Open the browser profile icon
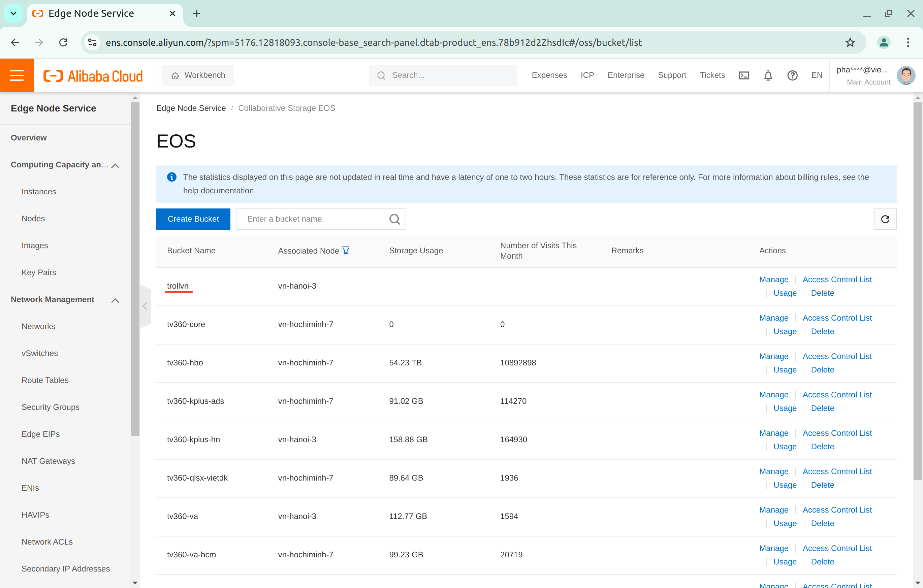The width and height of the screenshot is (923, 588). pos(884,42)
